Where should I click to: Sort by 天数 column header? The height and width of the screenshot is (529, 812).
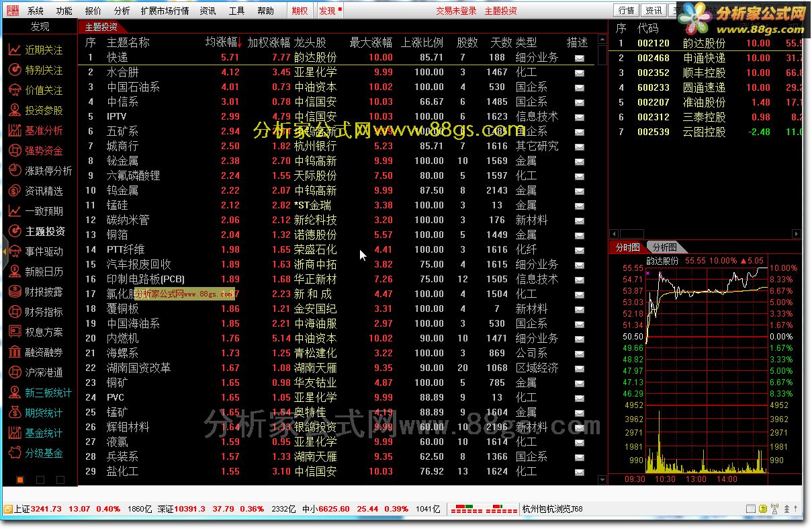[x=501, y=42]
